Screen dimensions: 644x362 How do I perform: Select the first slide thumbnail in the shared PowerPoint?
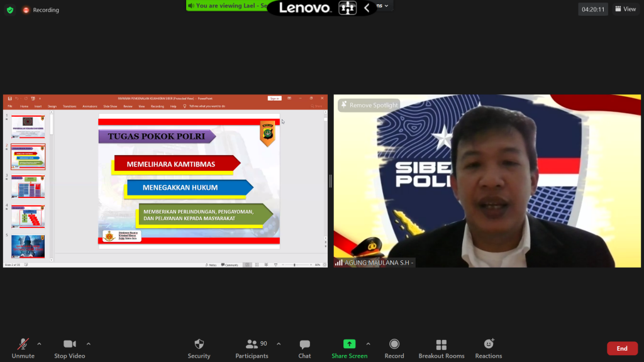tap(28, 126)
